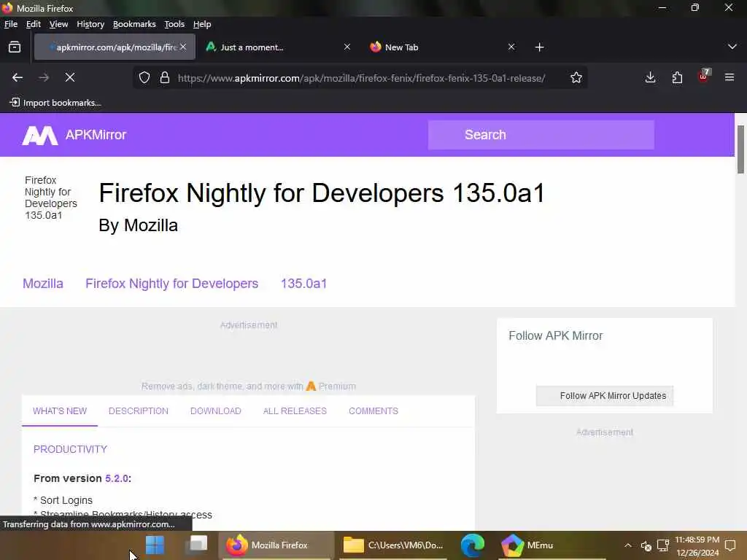Click the Follow APK Mirror Updates button

click(x=605, y=396)
